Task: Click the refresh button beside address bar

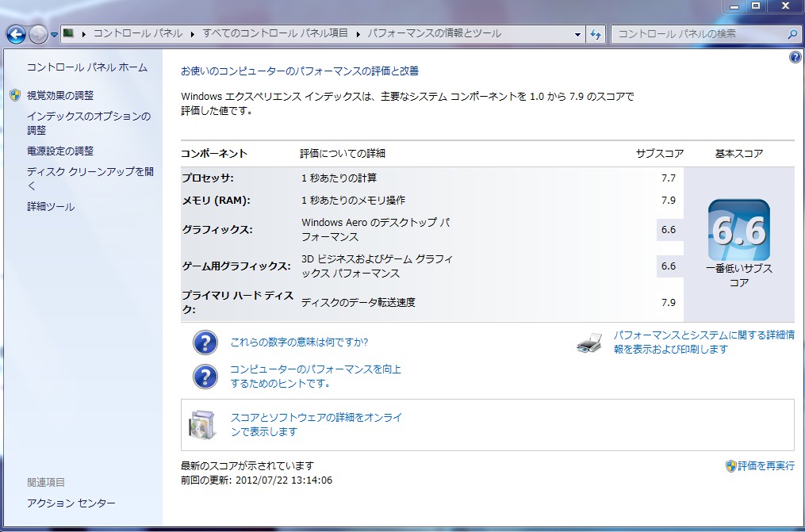Action: (596, 34)
